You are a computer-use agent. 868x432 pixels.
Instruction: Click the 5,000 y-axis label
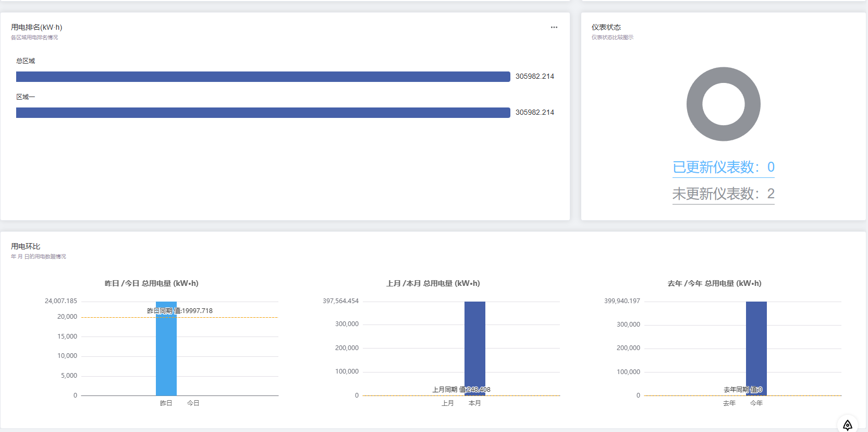69,376
